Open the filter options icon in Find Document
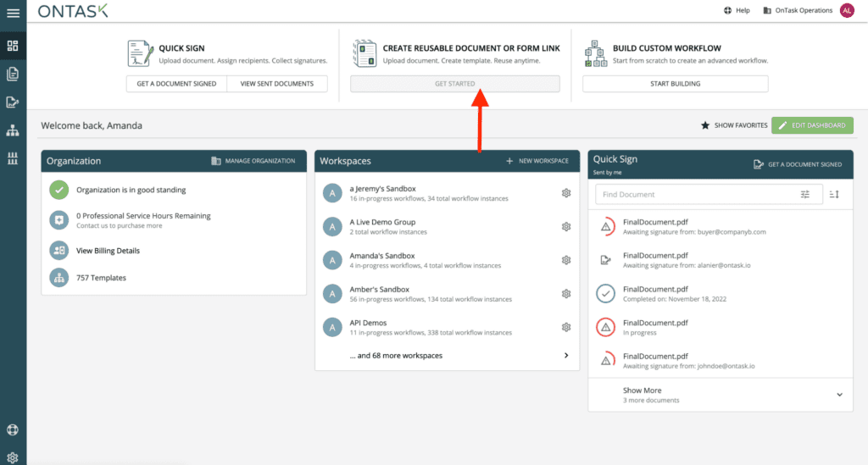Screen dimensions: 868x465 coord(805,194)
